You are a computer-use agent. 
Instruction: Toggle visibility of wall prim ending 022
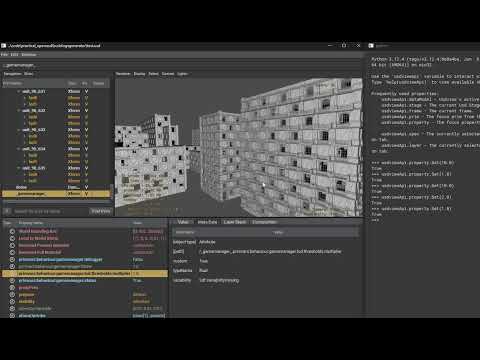[86, 110]
